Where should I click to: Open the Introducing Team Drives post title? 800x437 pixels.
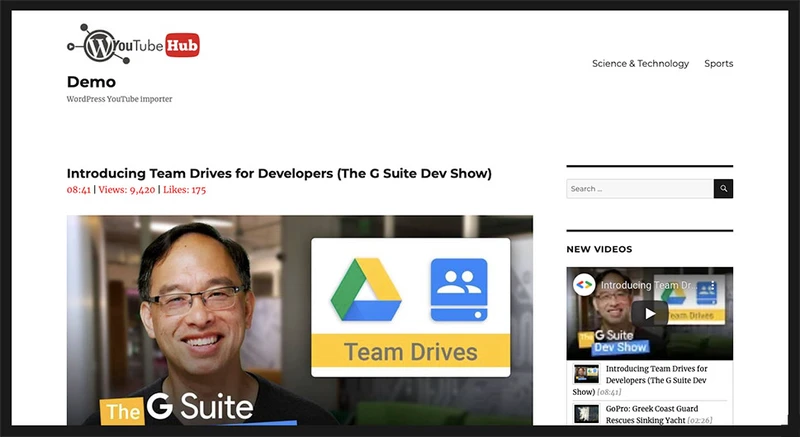coord(279,173)
